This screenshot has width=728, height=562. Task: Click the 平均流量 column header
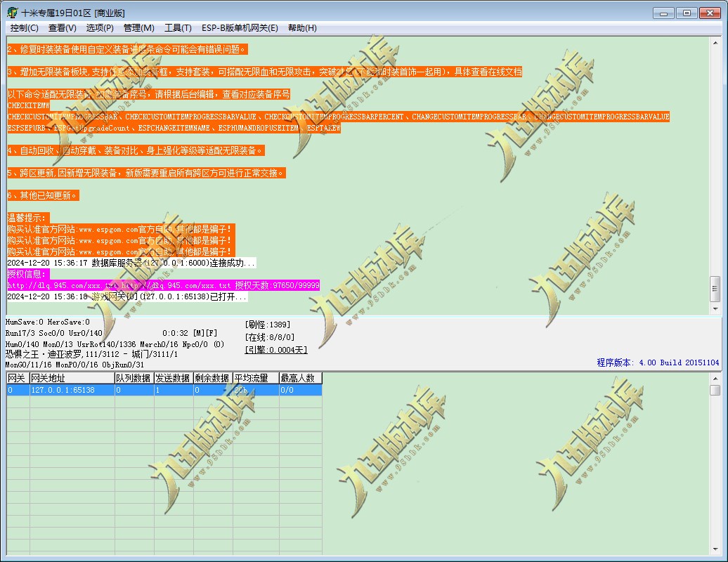click(x=256, y=378)
